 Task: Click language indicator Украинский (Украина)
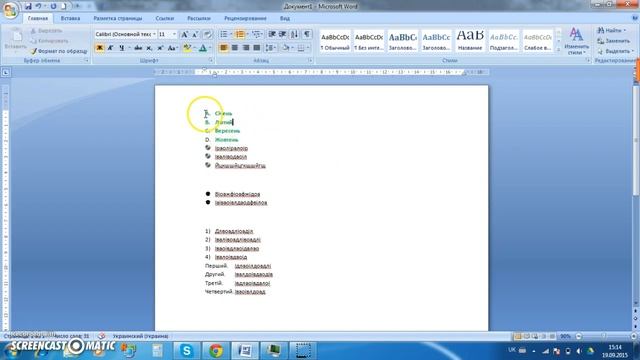pyautogui.click(x=140, y=336)
